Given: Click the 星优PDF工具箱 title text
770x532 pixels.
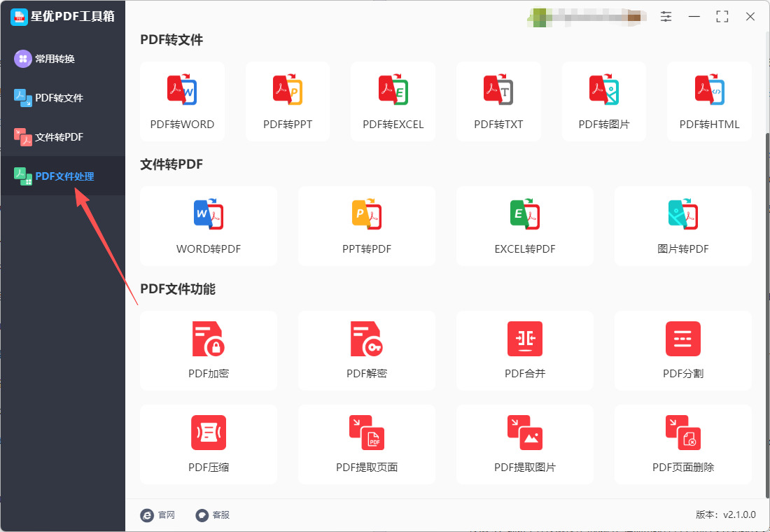Looking at the screenshot, I should coord(73,17).
